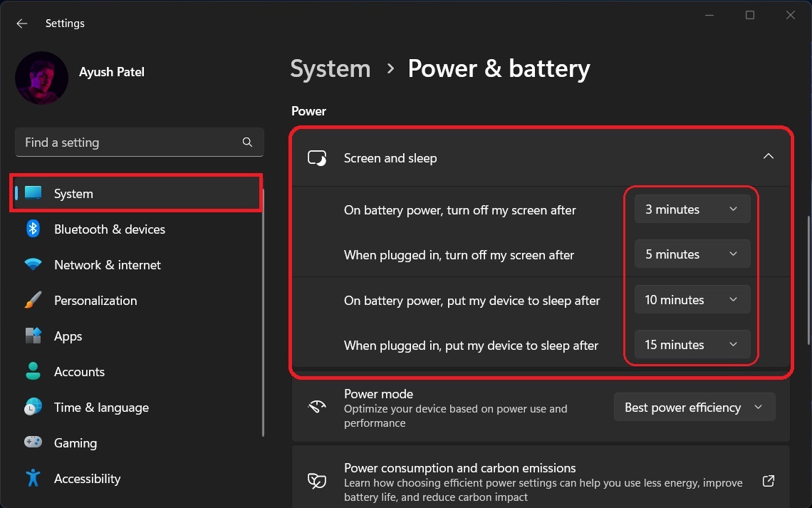
Task: Click the Bluetooth & devices icon
Action: (33, 229)
